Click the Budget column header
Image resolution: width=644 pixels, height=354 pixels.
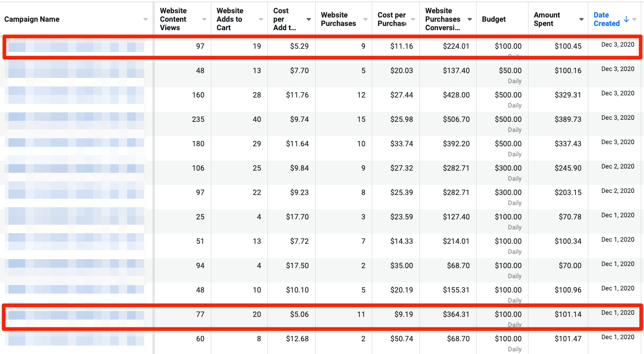tap(494, 19)
